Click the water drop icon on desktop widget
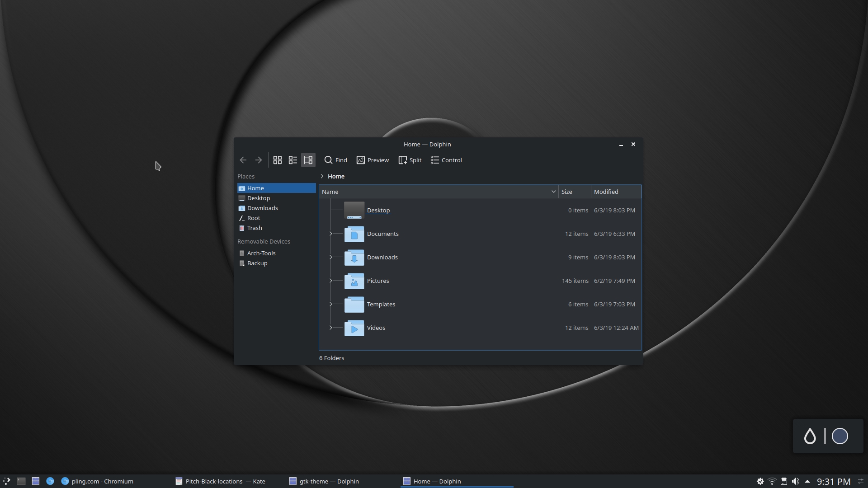The width and height of the screenshot is (868, 488). click(810, 436)
